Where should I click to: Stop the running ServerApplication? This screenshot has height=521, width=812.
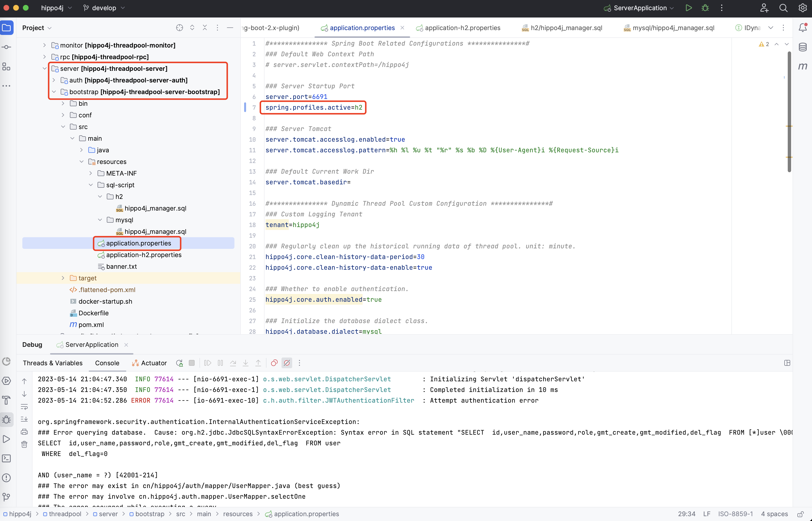[191, 363]
